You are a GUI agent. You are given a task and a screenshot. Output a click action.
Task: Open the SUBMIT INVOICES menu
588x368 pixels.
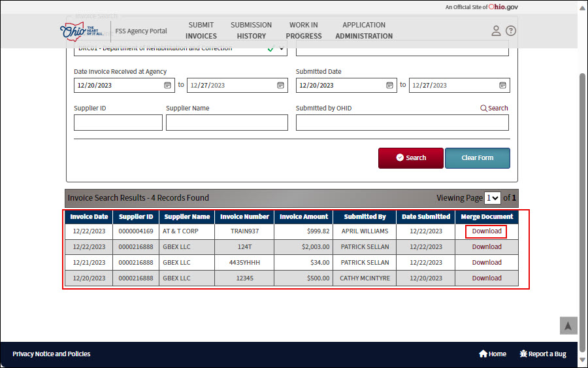(201, 30)
